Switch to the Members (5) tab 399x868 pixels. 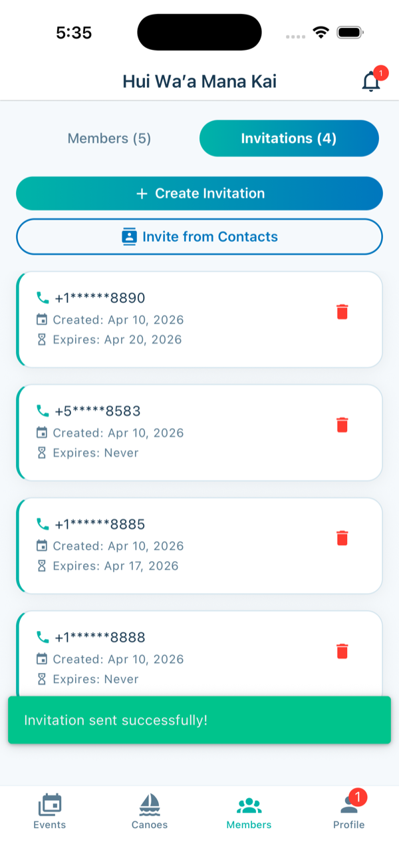(110, 138)
